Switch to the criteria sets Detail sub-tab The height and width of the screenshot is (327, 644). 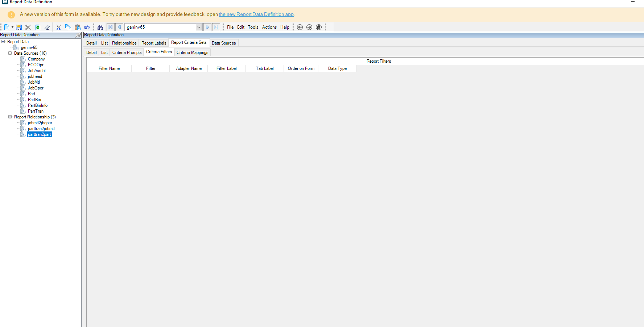coord(91,53)
